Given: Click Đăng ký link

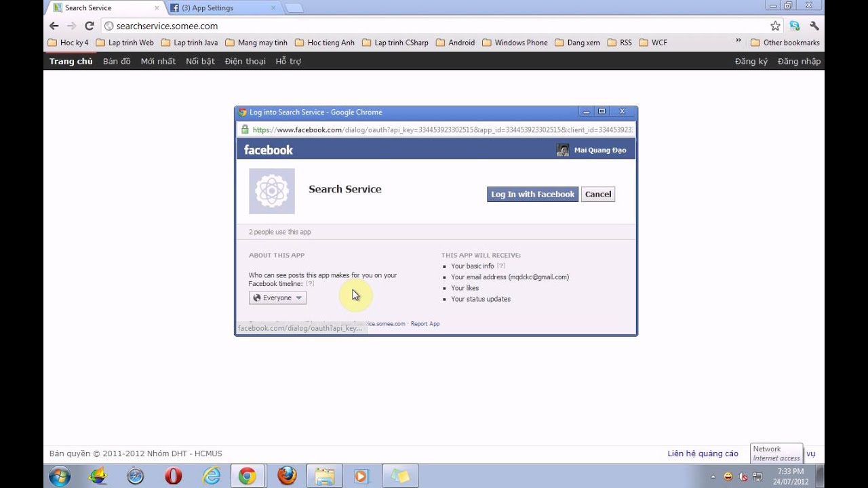Looking at the screenshot, I should click(x=751, y=61).
